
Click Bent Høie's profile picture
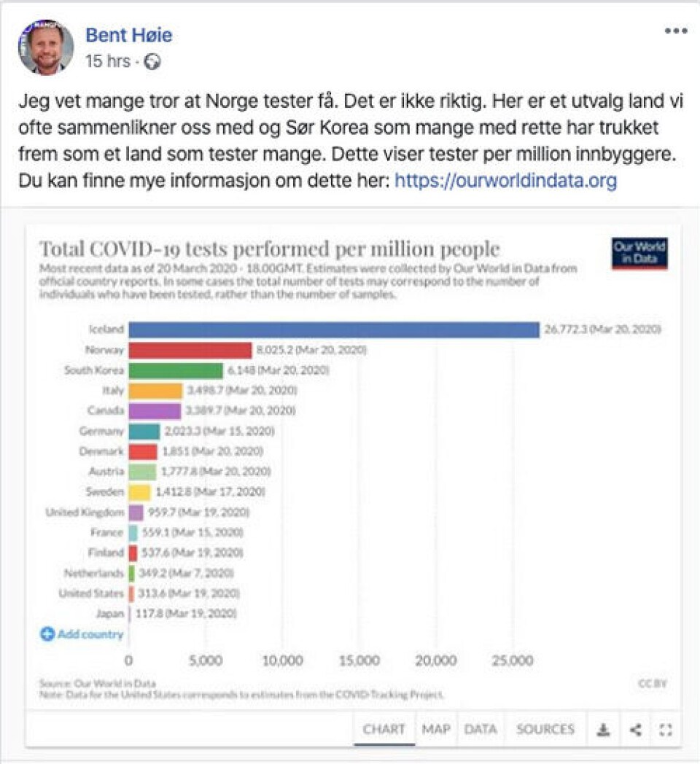coord(45,47)
